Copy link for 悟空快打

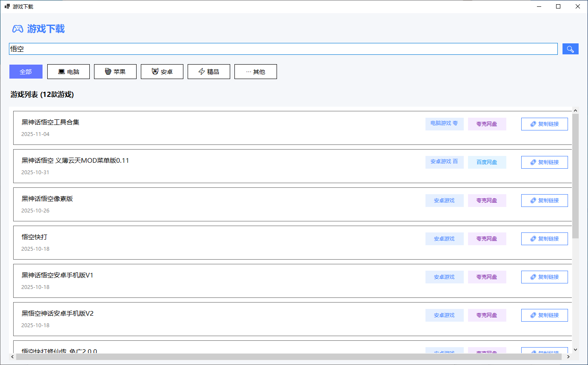pos(544,239)
